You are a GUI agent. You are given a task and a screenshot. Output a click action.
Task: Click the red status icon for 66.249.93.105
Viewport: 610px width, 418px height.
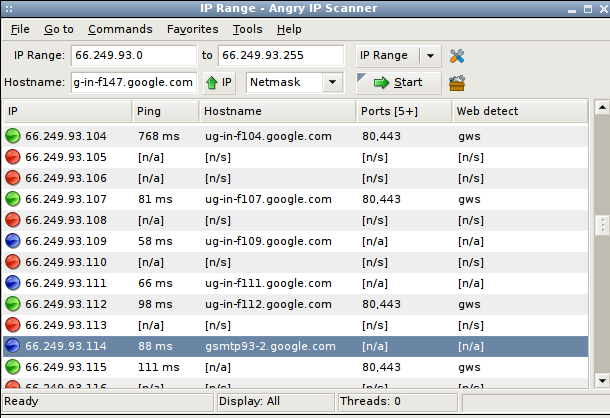coord(13,157)
